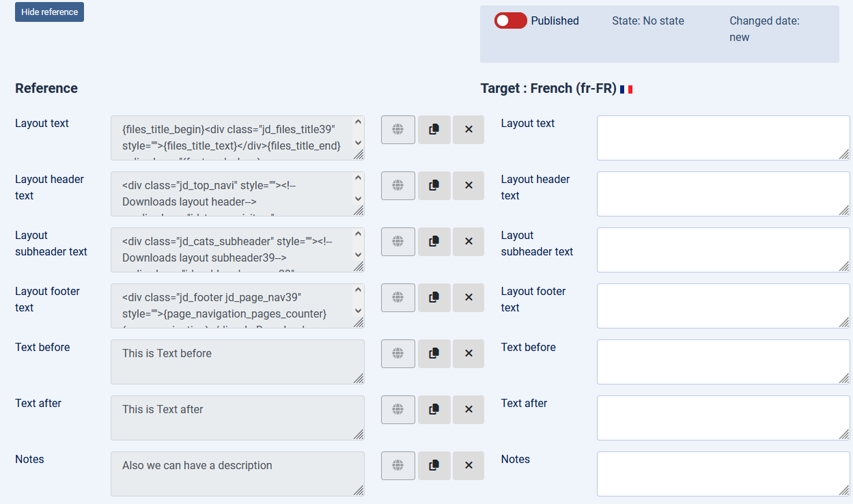The width and height of the screenshot is (853, 504).
Task: Copy the Text after reference to target
Action: 434,410
